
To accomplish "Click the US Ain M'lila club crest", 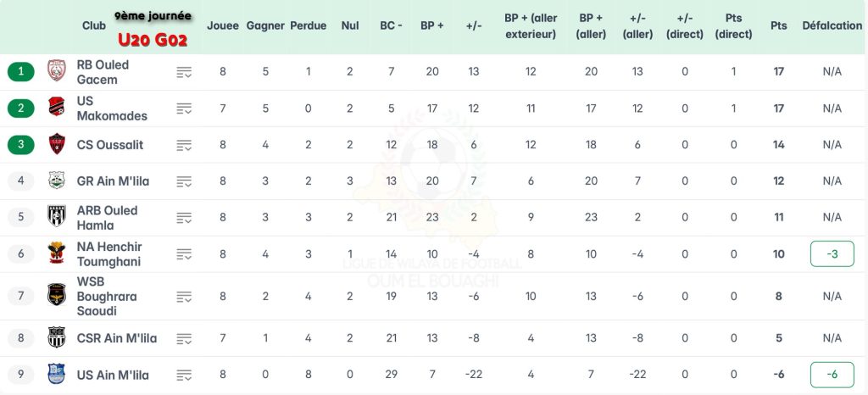I will click(57, 375).
